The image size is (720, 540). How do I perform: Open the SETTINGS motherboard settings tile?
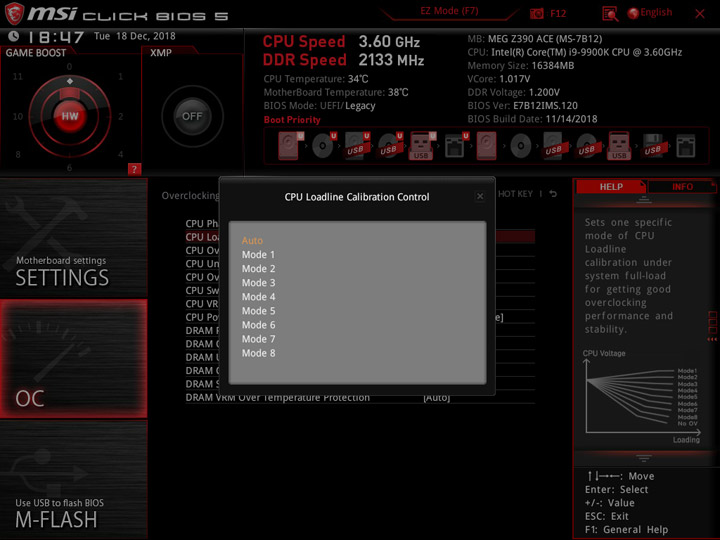(x=73, y=238)
